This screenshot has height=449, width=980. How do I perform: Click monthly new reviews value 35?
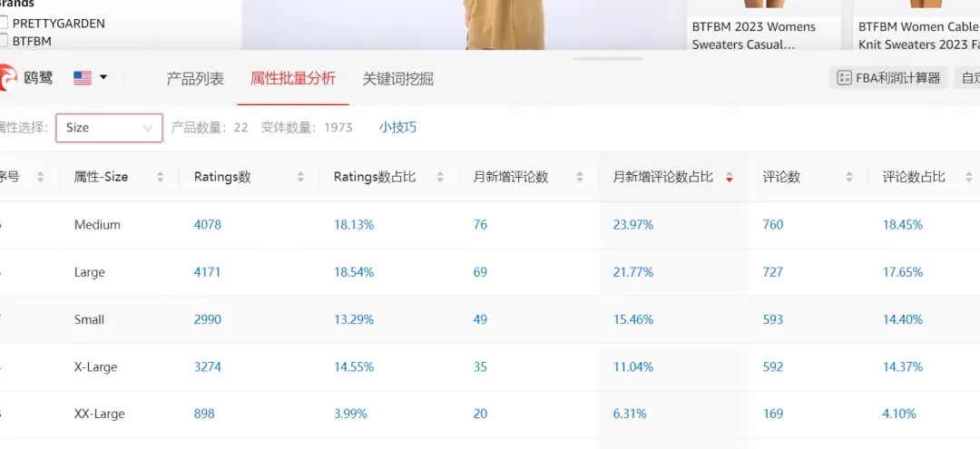click(480, 367)
